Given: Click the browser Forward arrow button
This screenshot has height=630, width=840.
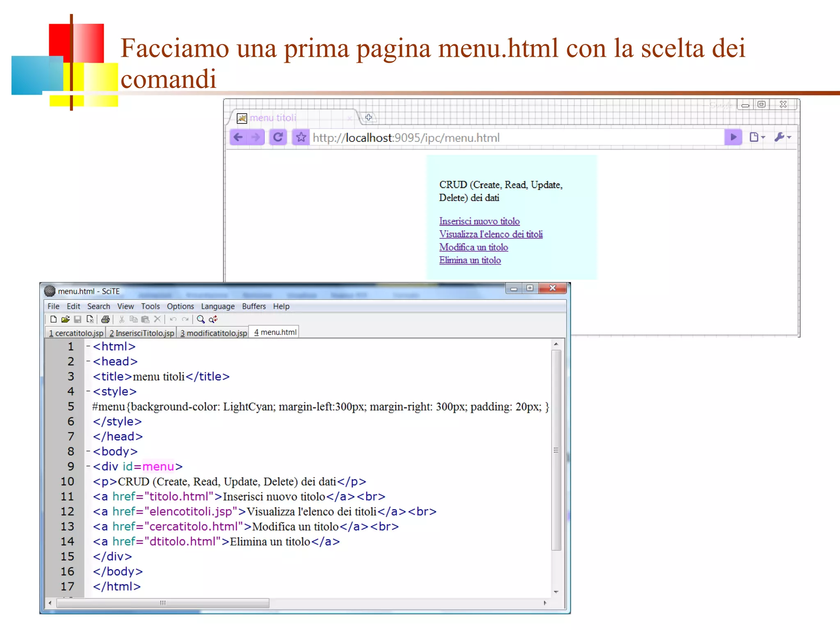Looking at the screenshot, I should click(x=256, y=137).
